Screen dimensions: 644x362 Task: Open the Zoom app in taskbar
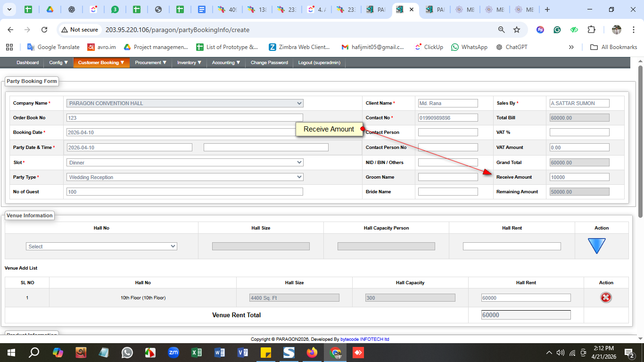tap(173, 353)
